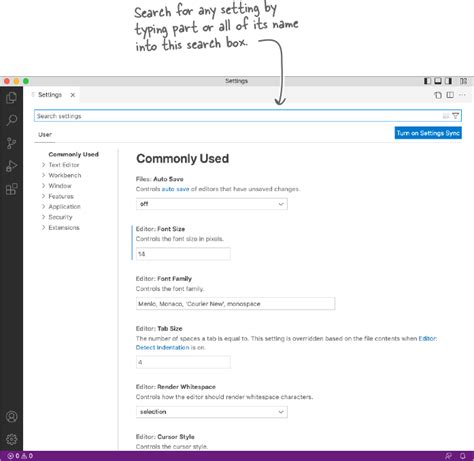Viewport: 474px width, 461px height.
Task: Open the Run and Debug view
Action: (12, 166)
